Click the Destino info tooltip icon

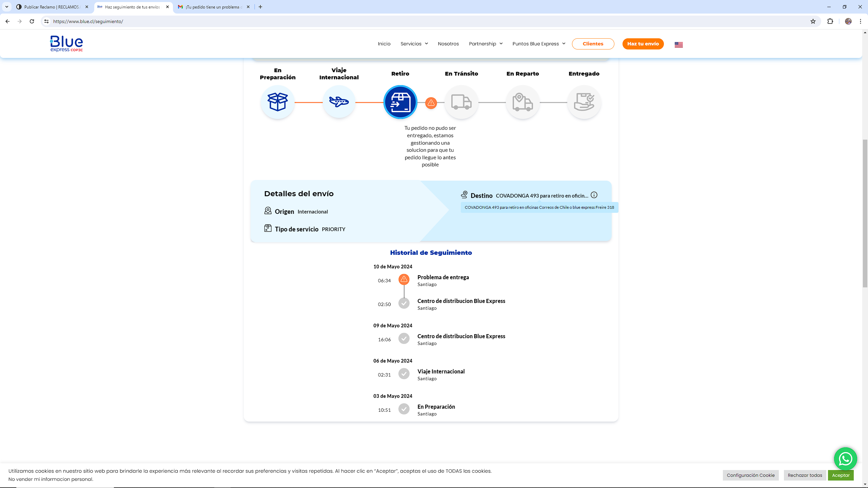(x=594, y=195)
